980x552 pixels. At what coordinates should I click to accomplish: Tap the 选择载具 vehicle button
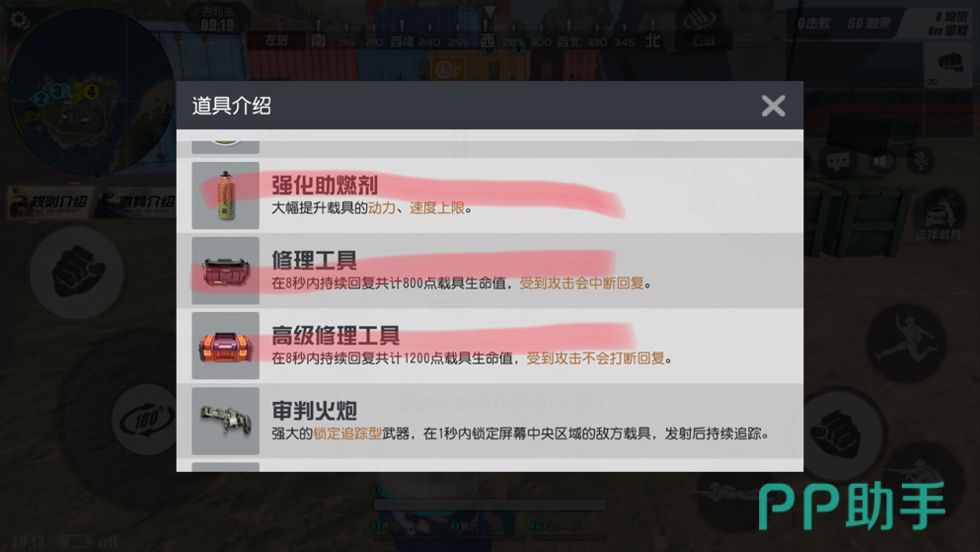click(x=939, y=217)
